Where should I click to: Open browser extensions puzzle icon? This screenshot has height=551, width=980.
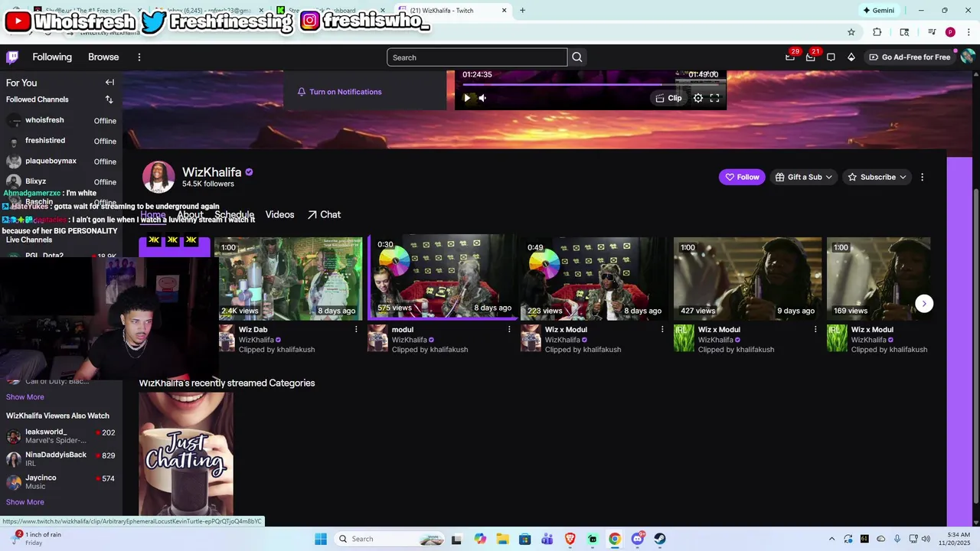coord(877,32)
